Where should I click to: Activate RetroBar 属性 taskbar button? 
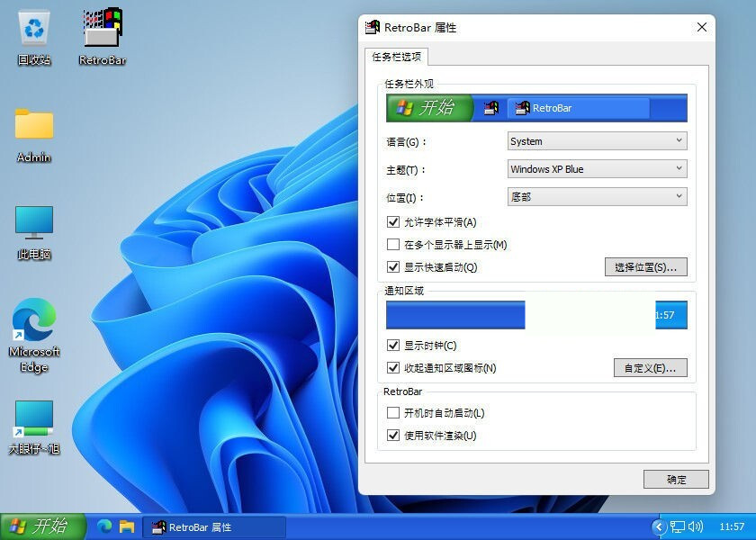[214, 527]
